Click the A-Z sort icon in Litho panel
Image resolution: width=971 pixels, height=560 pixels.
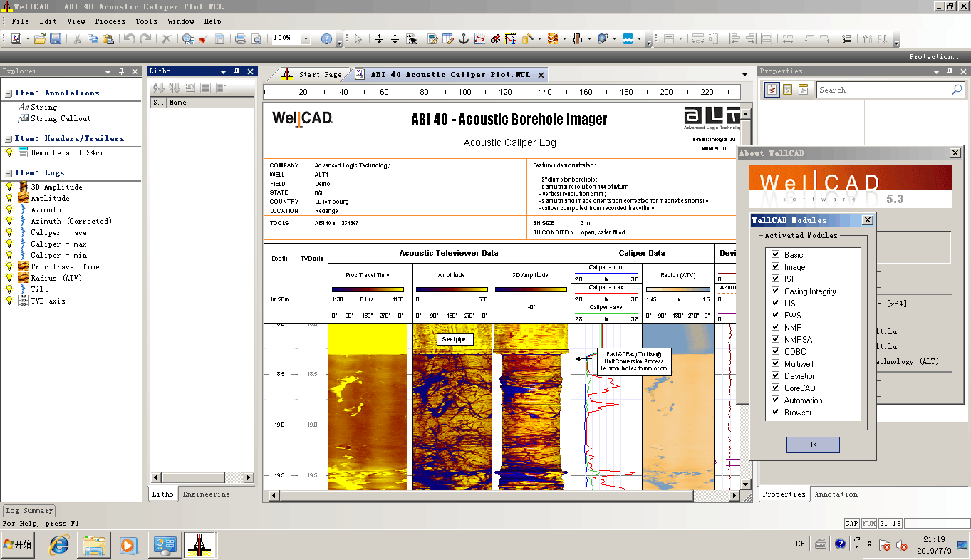158,88
